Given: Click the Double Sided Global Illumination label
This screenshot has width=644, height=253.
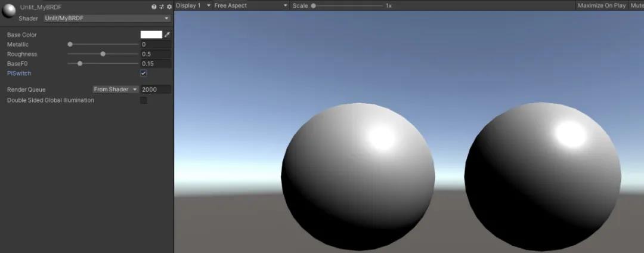Looking at the screenshot, I should tap(51, 100).
